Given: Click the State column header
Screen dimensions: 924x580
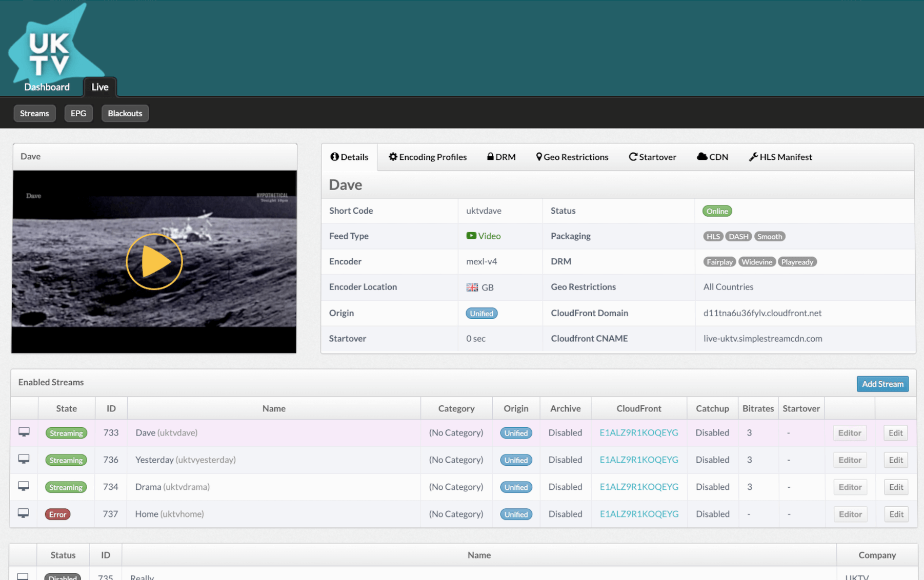Looking at the screenshot, I should pos(66,408).
